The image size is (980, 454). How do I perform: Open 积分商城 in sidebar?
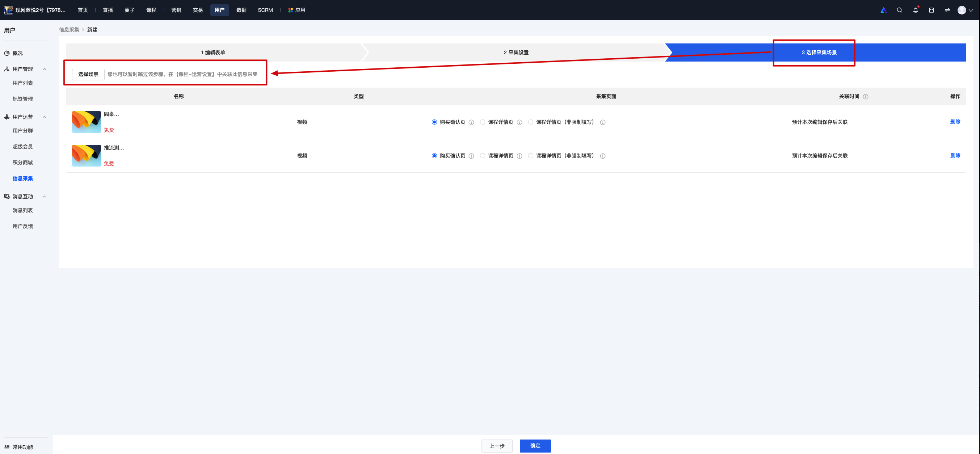tap(23, 163)
